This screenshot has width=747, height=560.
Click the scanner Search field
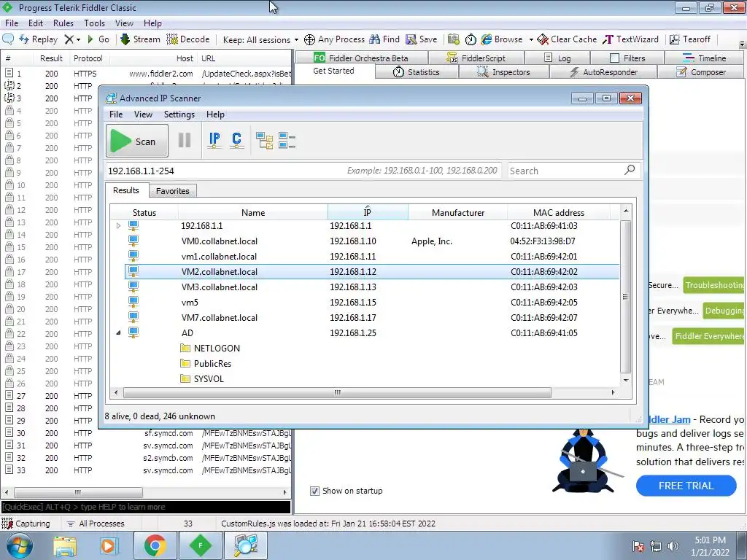click(565, 171)
